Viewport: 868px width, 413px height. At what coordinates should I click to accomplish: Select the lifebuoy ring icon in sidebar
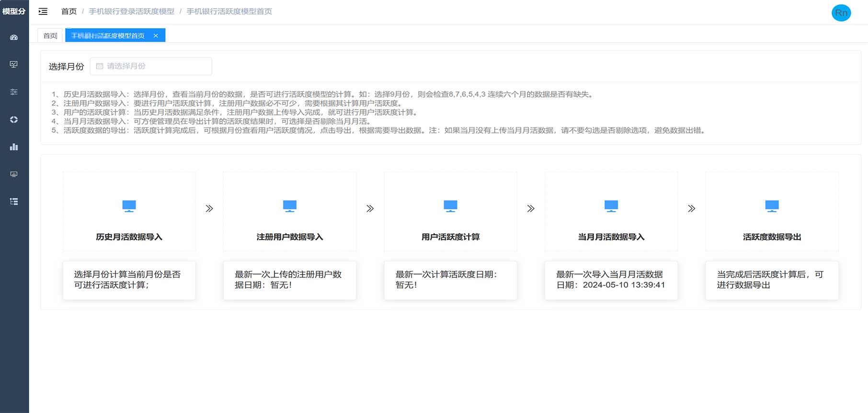tap(14, 119)
